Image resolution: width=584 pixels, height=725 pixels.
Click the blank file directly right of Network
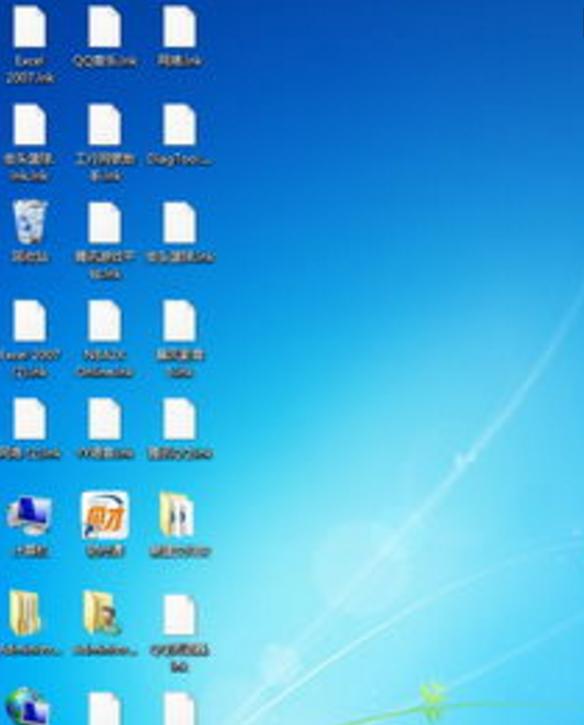pos(105,708)
